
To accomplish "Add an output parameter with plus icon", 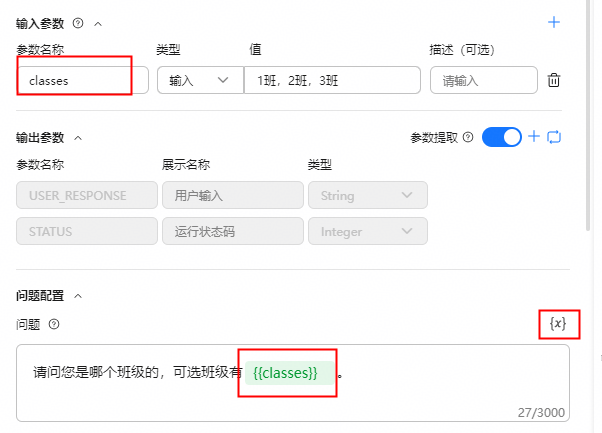I will coord(534,136).
